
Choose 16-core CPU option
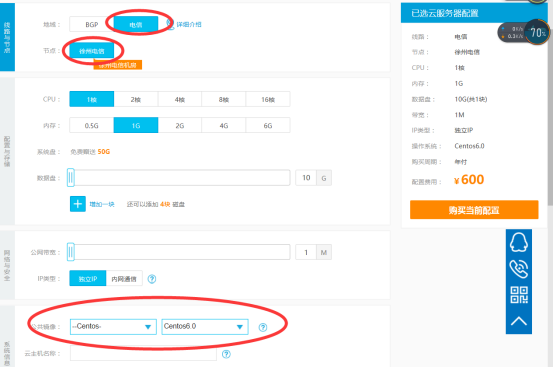coord(268,99)
